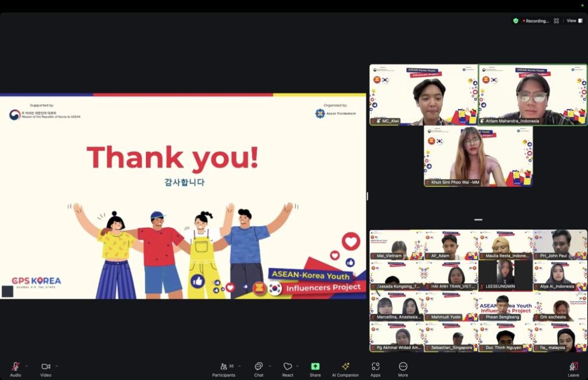The width and height of the screenshot is (588, 380).
Task: Open the React heart icon
Action: 288,367
